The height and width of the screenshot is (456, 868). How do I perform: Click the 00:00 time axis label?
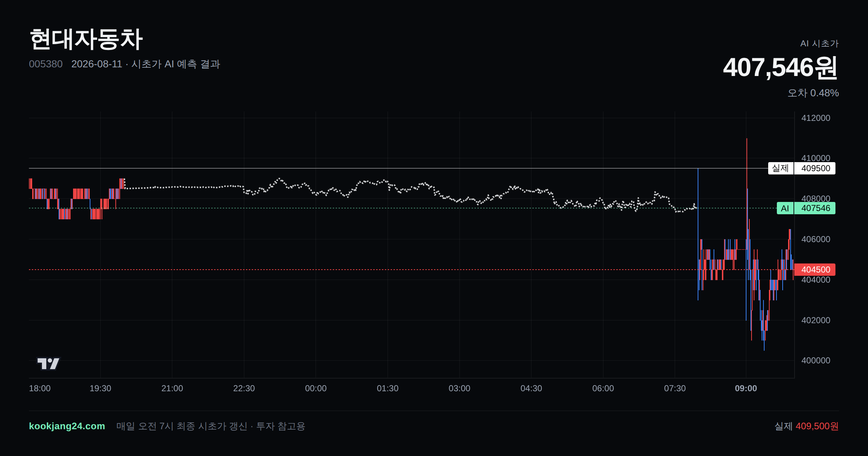point(316,388)
